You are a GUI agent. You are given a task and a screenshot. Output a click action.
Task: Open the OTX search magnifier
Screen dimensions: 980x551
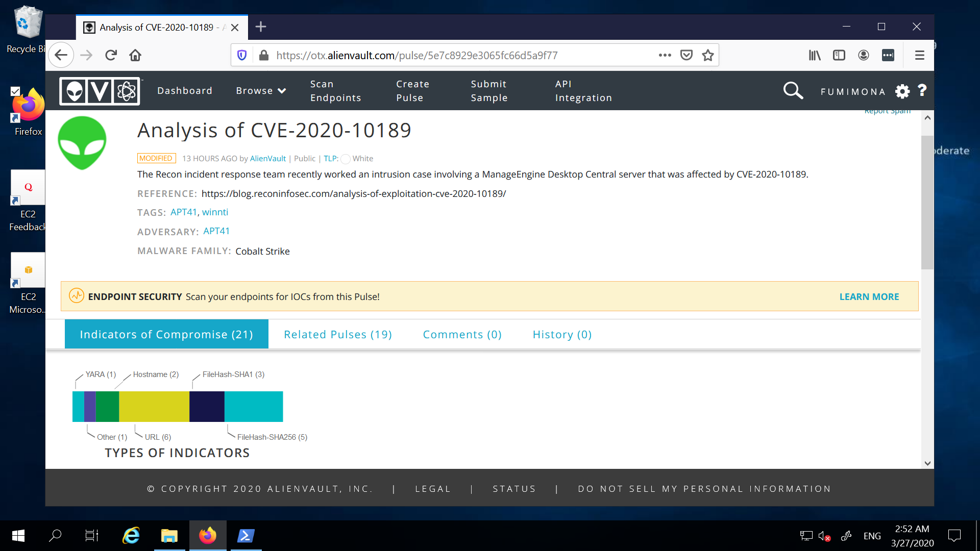793,91
